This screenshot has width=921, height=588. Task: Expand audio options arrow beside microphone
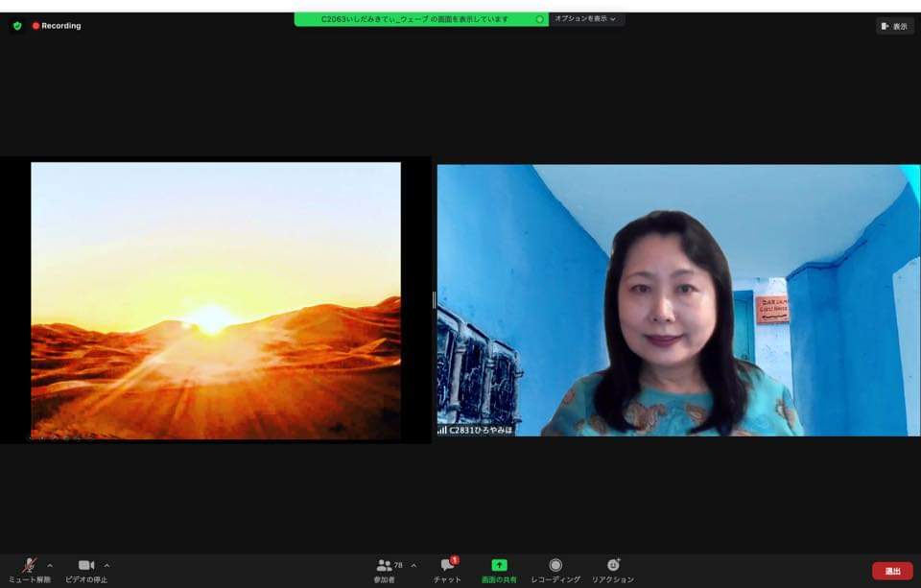point(50,565)
